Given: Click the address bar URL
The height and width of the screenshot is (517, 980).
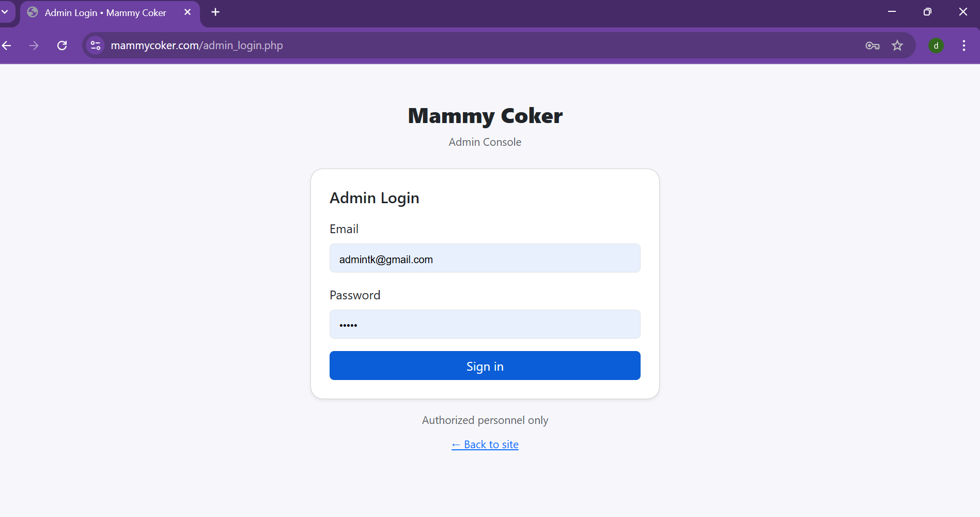Looking at the screenshot, I should pyautogui.click(x=197, y=45).
